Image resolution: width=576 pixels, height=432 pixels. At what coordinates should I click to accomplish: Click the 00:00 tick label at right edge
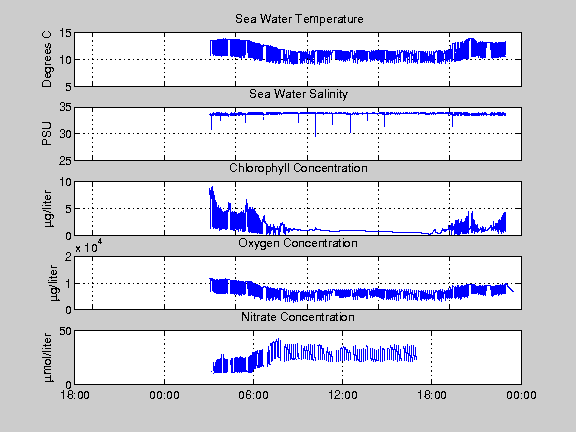pyautogui.click(x=521, y=395)
